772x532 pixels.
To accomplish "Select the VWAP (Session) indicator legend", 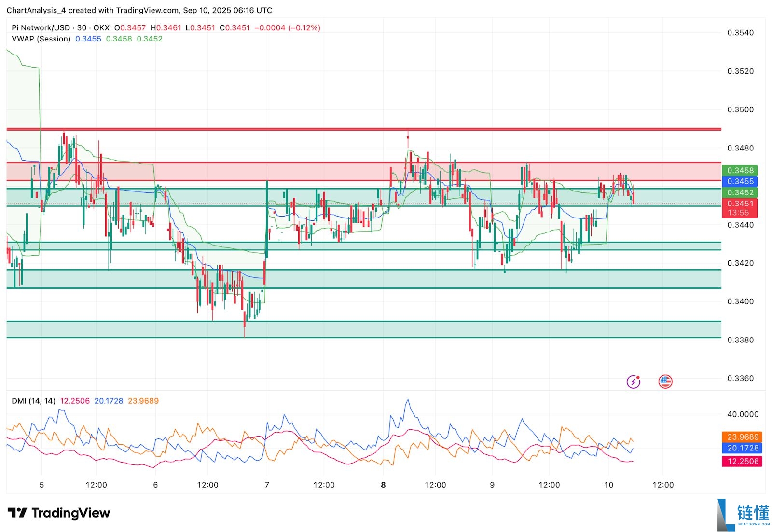I will pos(41,39).
